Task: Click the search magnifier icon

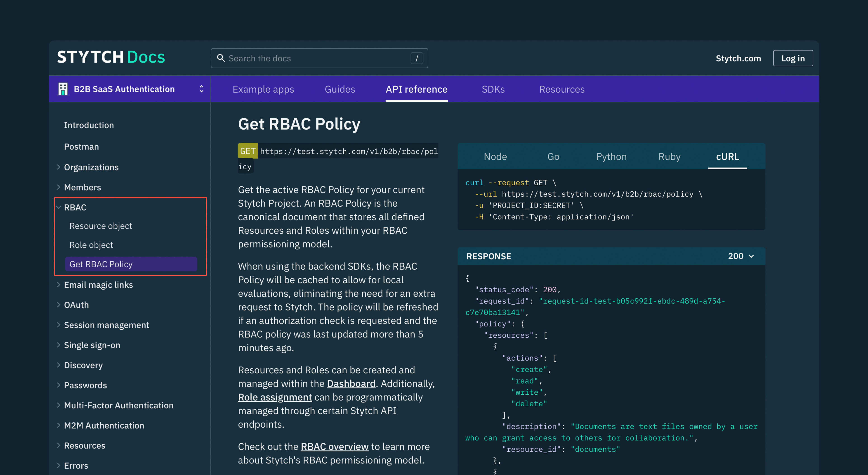Action: [221, 58]
